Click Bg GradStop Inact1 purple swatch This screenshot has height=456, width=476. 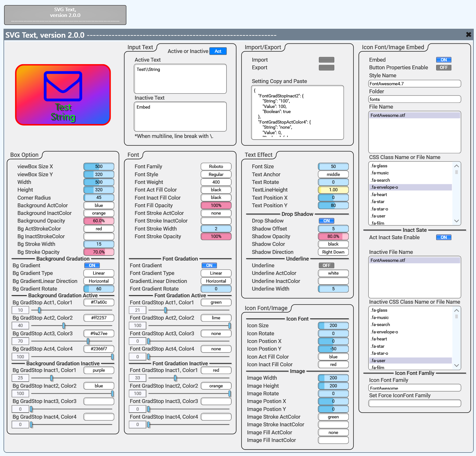[x=99, y=370]
